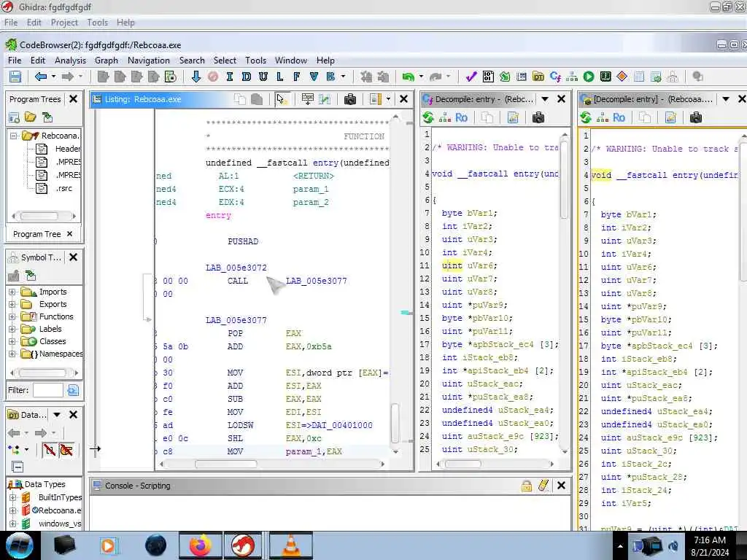Click the purple checkmark toolbar icon
The image size is (747, 560).
[x=471, y=77]
